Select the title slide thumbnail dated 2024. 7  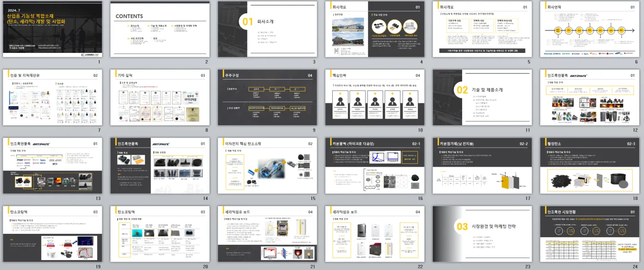pyautogui.click(x=52, y=30)
